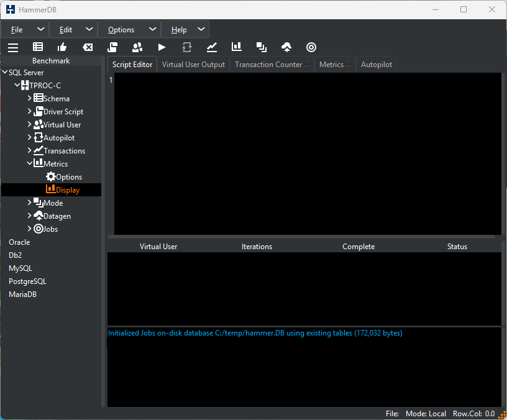Click the Load Driver Script toolbar icon
Screen dimensions: 507x420
coord(112,47)
